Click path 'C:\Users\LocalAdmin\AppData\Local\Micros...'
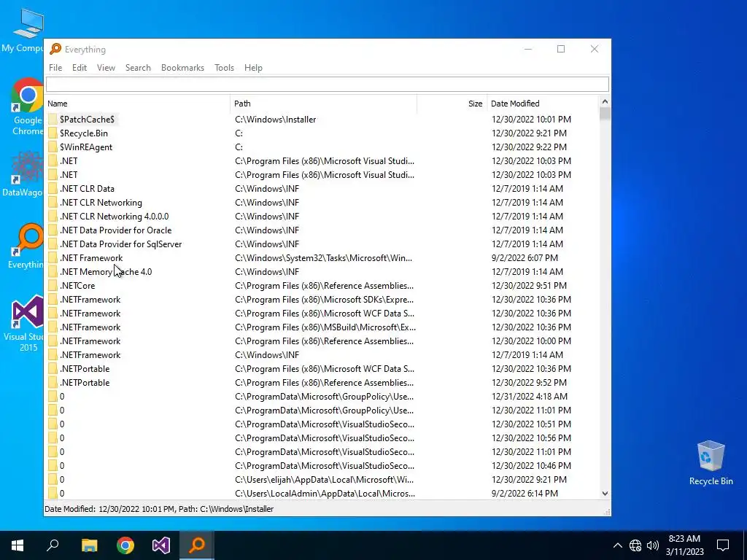The width and height of the screenshot is (747, 560). click(x=325, y=494)
